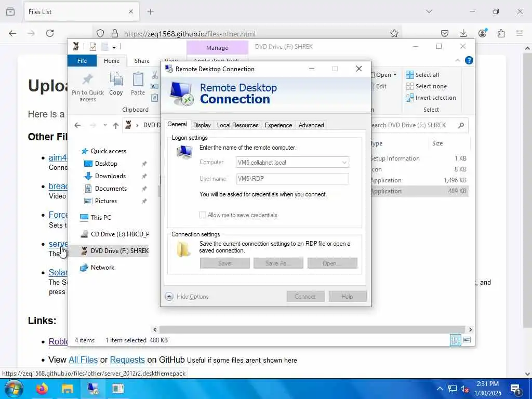
Task: Switch to the Local Resources tab
Action: coord(237,125)
